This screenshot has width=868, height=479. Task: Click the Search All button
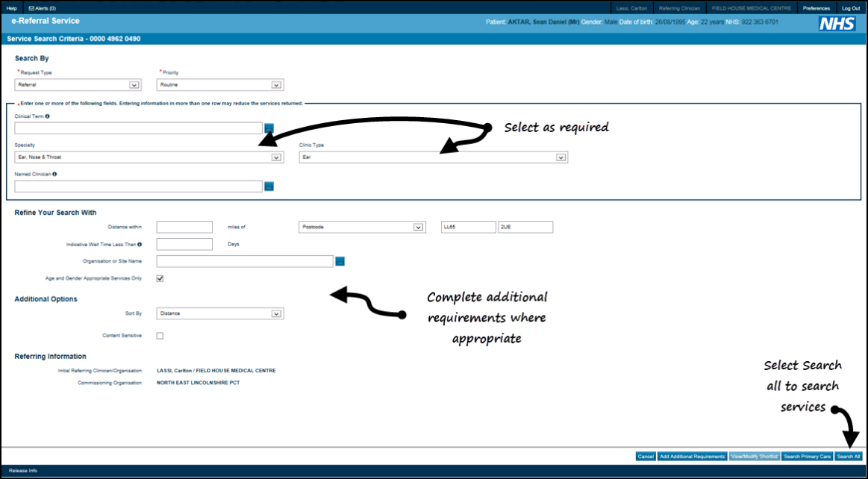tap(849, 457)
